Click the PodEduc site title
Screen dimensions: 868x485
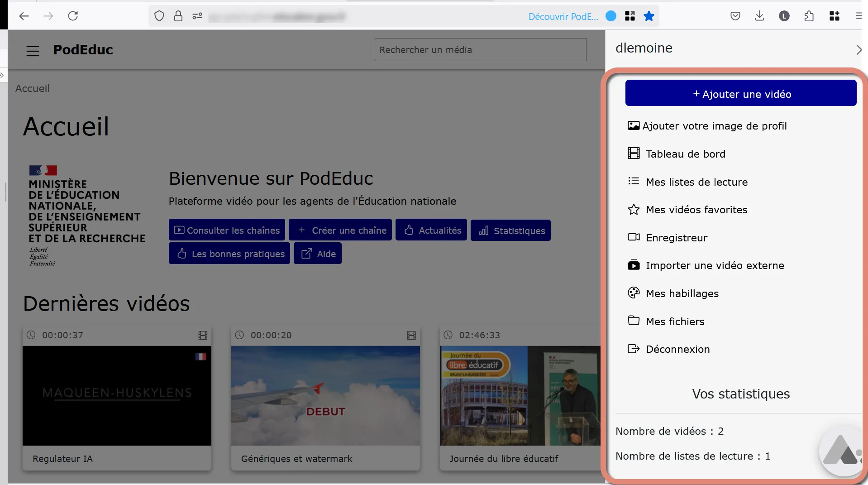tap(83, 50)
